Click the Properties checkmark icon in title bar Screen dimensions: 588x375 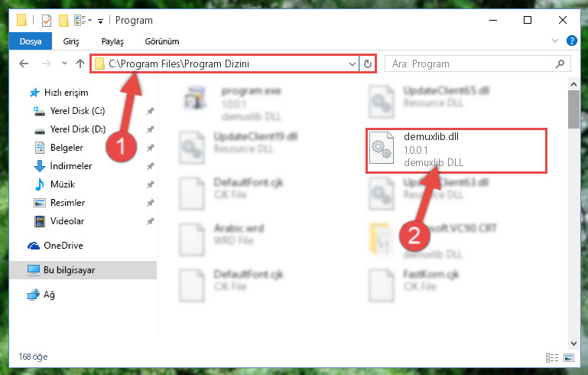tap(47, 21)
